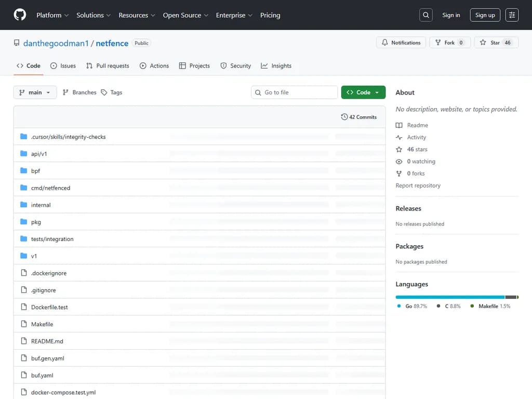
Task: Open the Makefile file entry
Action: [x=42, y=324]
